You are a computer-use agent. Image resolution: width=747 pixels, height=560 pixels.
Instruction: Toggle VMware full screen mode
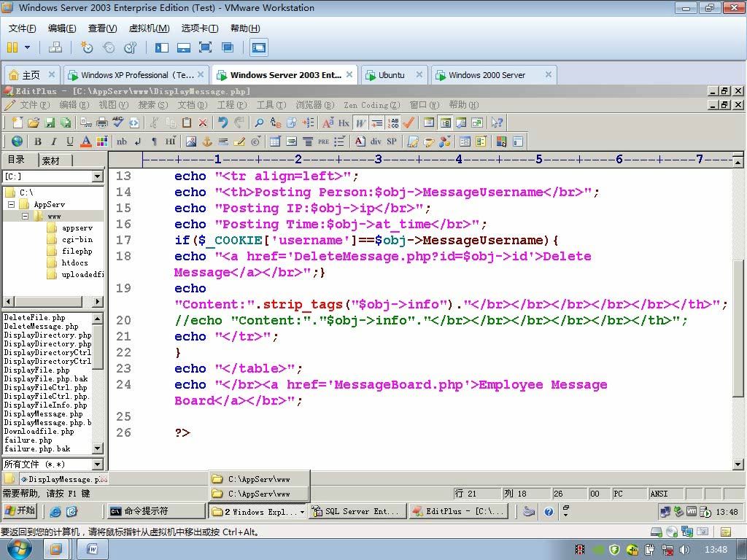click(205, 47)
